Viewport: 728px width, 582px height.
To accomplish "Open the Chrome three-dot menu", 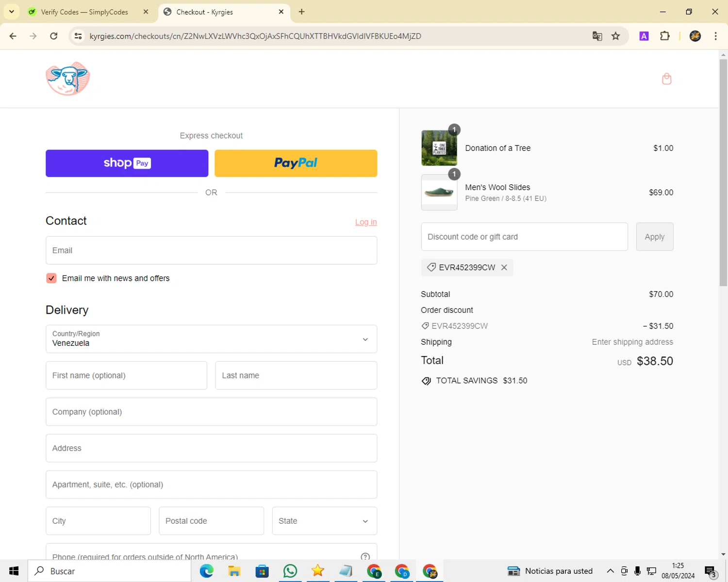I will [715, 36].
